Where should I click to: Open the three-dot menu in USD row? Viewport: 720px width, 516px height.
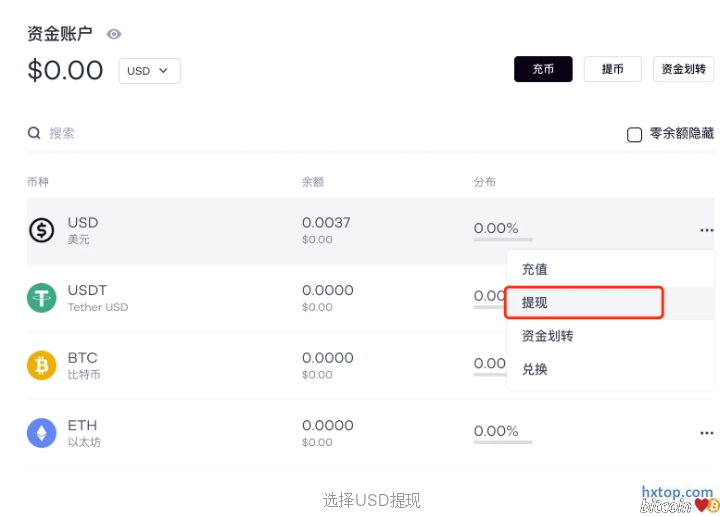706,230
